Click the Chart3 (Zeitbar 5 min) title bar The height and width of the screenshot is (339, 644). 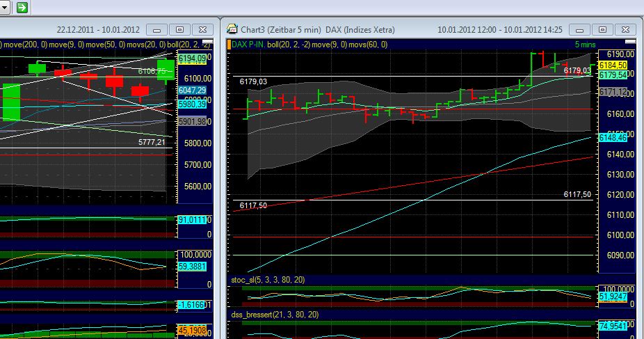(x=327, y=30)
